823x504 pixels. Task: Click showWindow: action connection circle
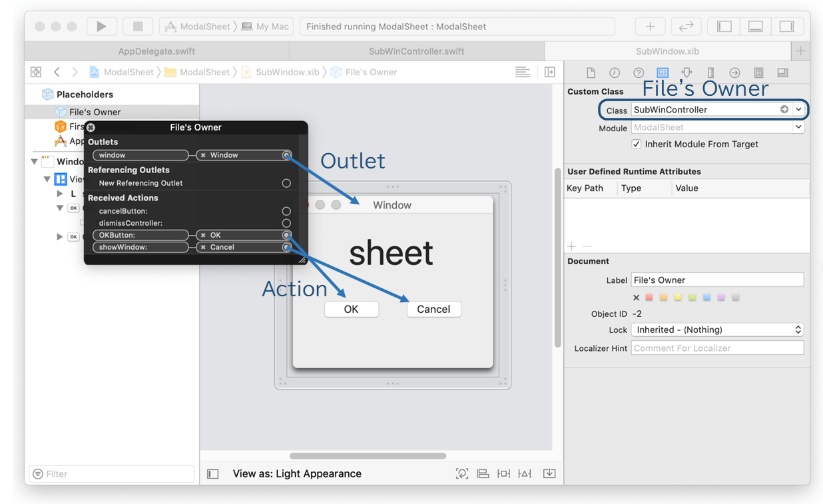[286, 247]
